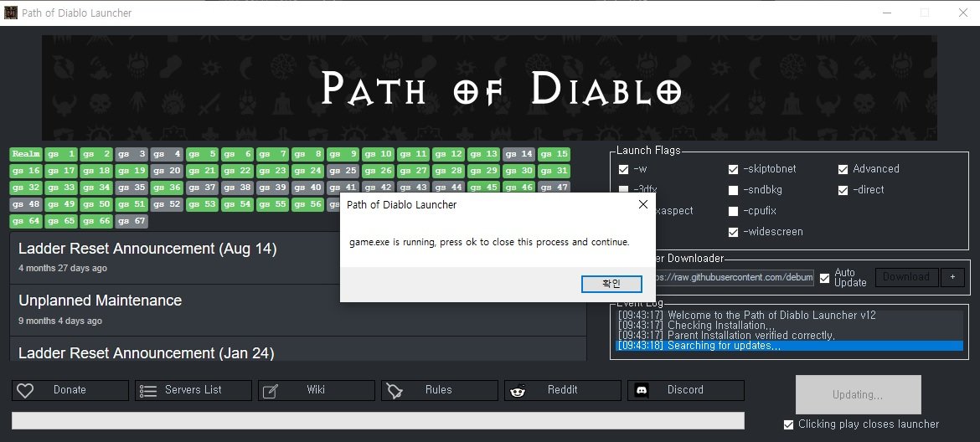Toggle the -w launch flag checkbox
The image size is (980, 442).
[x=624, y=169]
